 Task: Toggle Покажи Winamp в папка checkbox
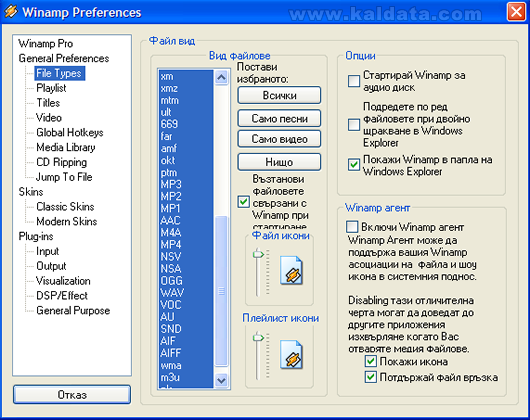point(354,165)
